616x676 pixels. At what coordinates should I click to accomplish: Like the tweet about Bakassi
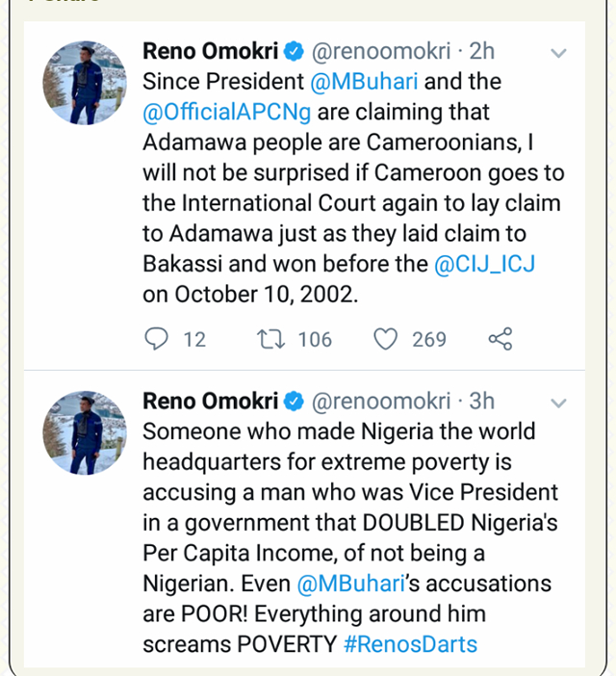(386, 339)
